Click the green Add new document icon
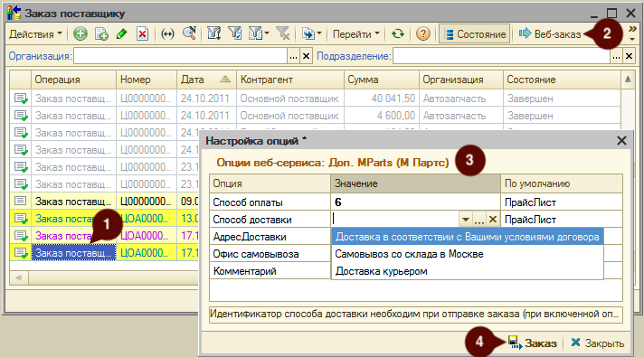This screenshot has width=644, height=357. tap(80, 33)
